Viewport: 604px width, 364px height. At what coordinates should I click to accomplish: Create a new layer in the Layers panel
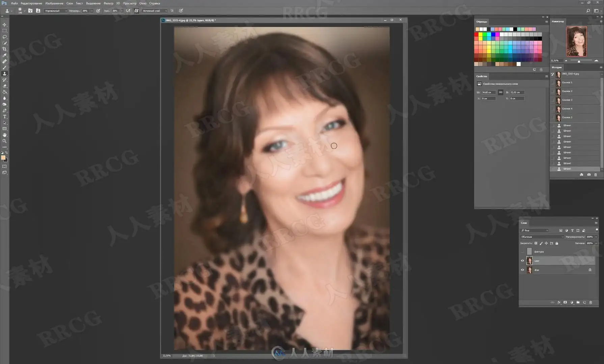pyautogui.click(x=584, y=303)
